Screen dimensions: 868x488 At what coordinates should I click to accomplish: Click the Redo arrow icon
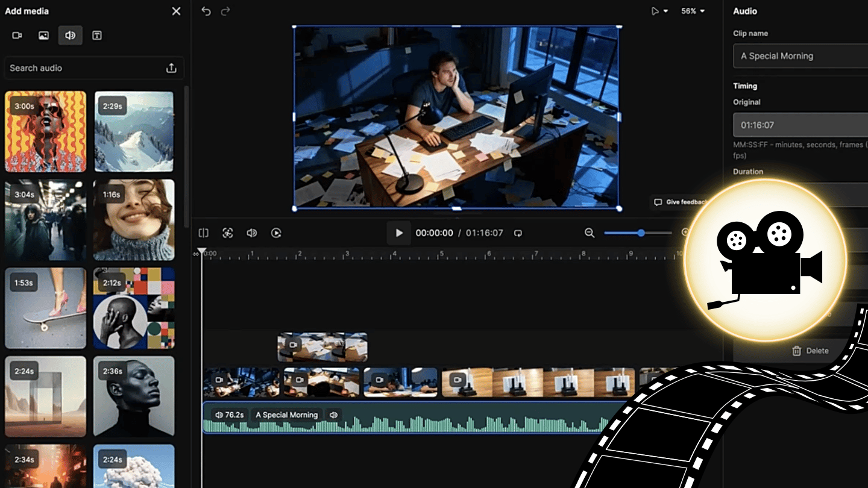[x=225, y=11]
